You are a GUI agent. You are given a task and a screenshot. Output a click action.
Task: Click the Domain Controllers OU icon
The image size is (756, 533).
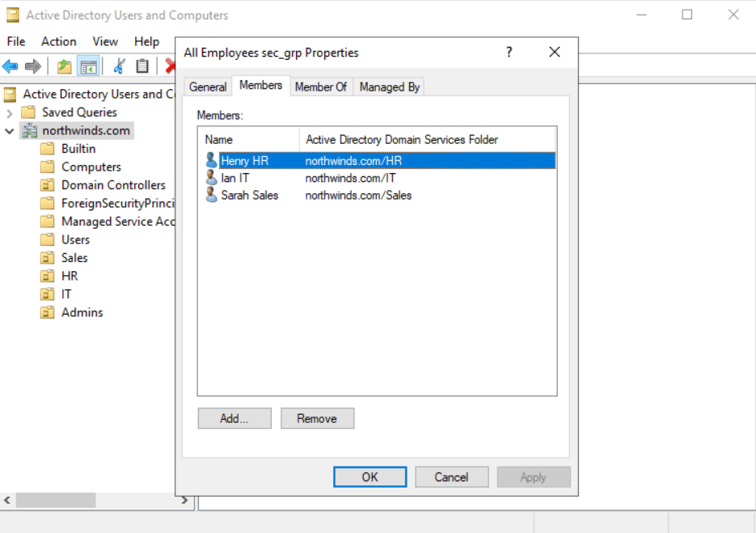(x=48, y=185)
